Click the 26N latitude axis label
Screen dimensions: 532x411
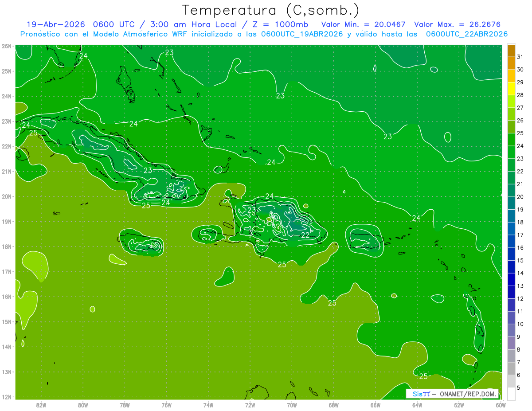(x=6, y=46)
